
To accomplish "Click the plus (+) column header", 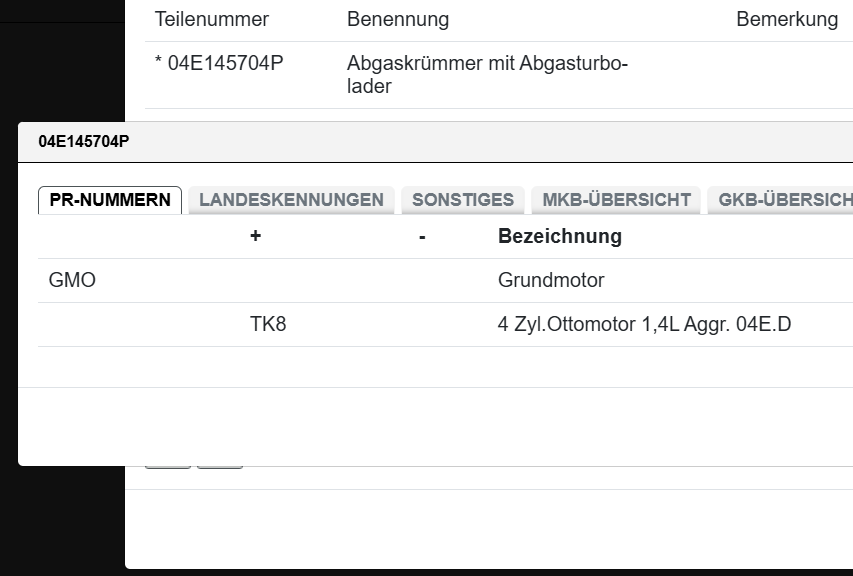I will pyautogui.click(x=255, y=236).
